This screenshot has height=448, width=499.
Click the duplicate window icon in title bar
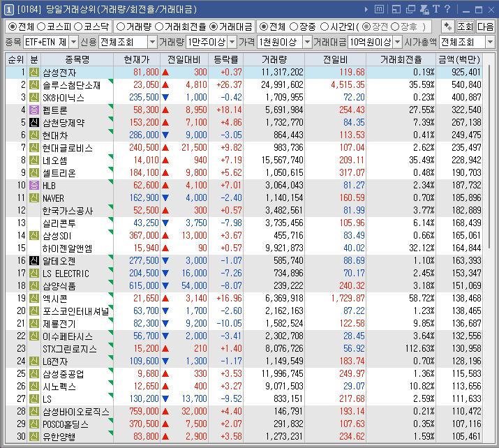click(x=410, y=9)
